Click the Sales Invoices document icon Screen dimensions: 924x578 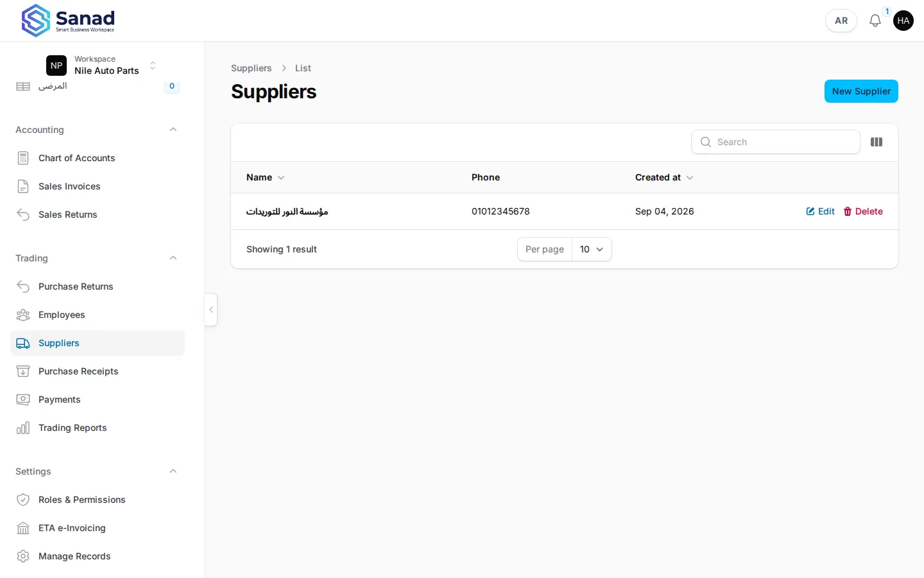coord(23,186)
